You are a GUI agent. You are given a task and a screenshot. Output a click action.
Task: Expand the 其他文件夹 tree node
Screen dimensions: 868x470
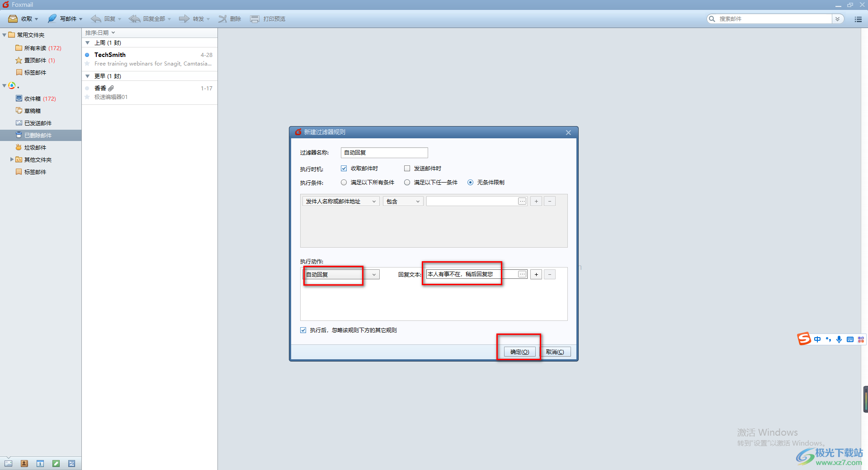(12, 159)
